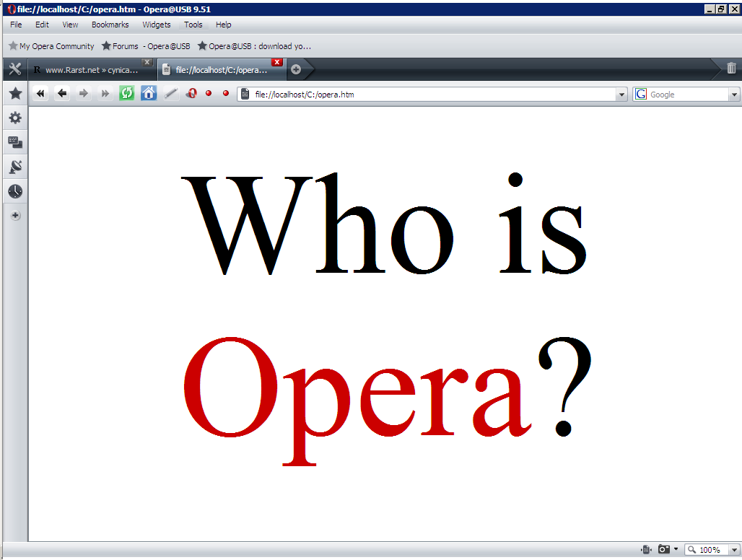Open Opera@USB : download bookmark
742x560 pixels.
(x=255, y=46)
